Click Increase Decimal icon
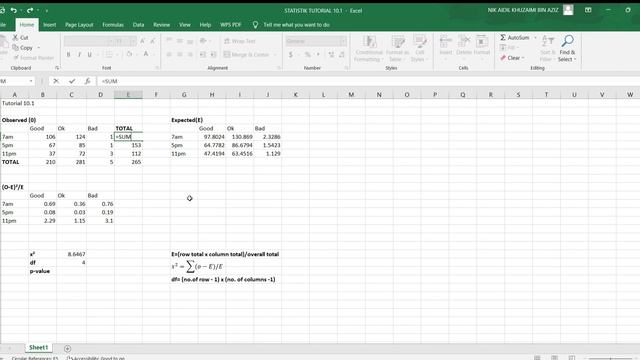This screenshot has width=640, height=360. [331, 54]
